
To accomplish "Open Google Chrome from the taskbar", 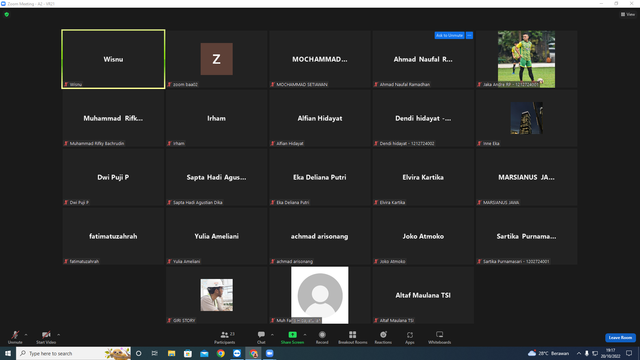I will pyautogui.click(x=220, y=353).
